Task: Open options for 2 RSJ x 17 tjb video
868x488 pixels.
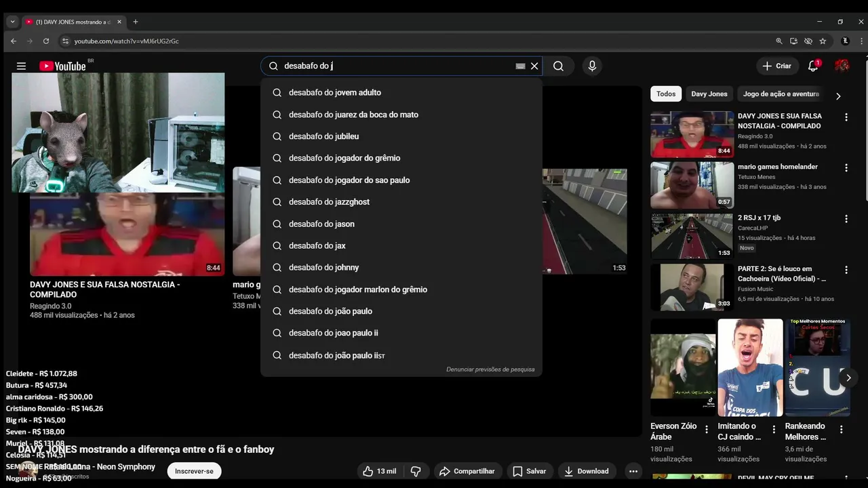Action: pyautogui.click(x=846, y=218)
